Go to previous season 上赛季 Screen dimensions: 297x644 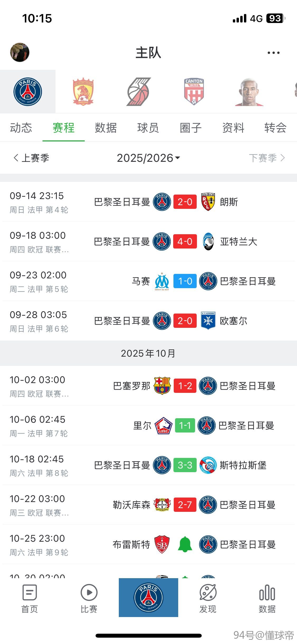pos(31,158)
